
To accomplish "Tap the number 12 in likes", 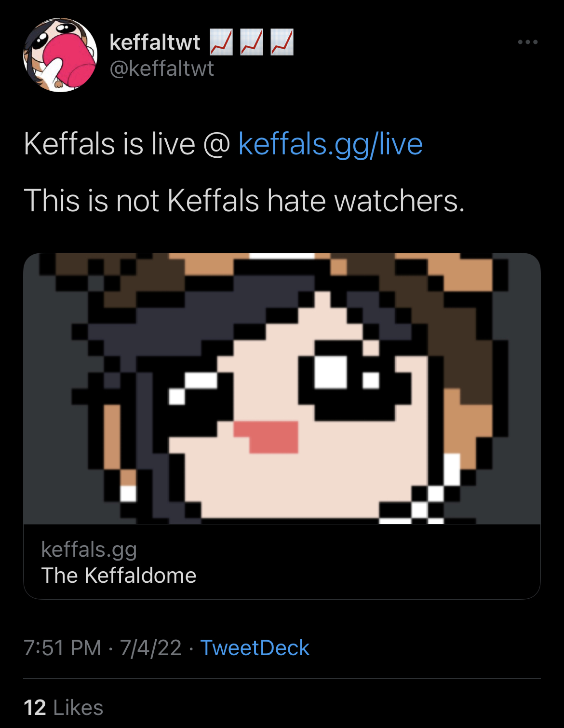I will (x=35, y=708).
